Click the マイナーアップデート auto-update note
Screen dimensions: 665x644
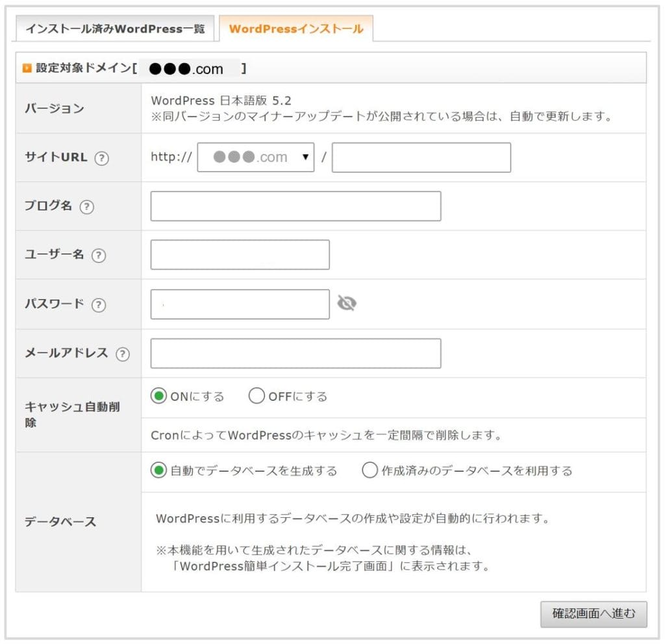381,116
